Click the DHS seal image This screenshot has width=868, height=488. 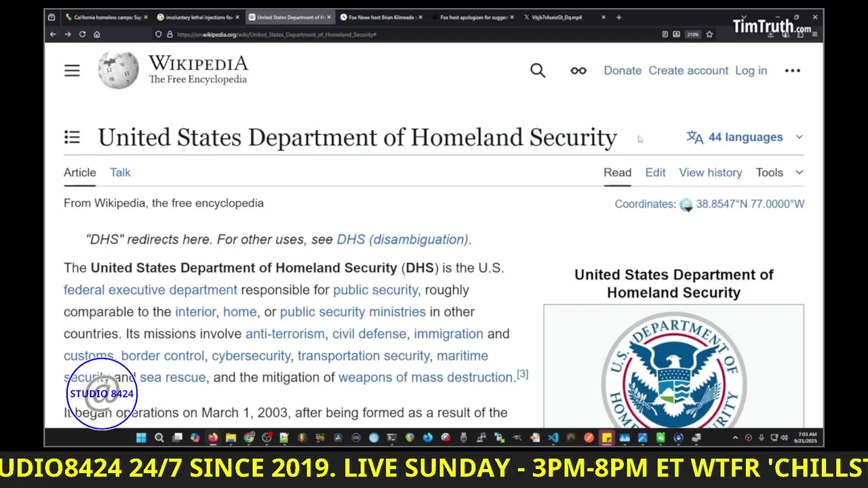(x=674, y=369)
